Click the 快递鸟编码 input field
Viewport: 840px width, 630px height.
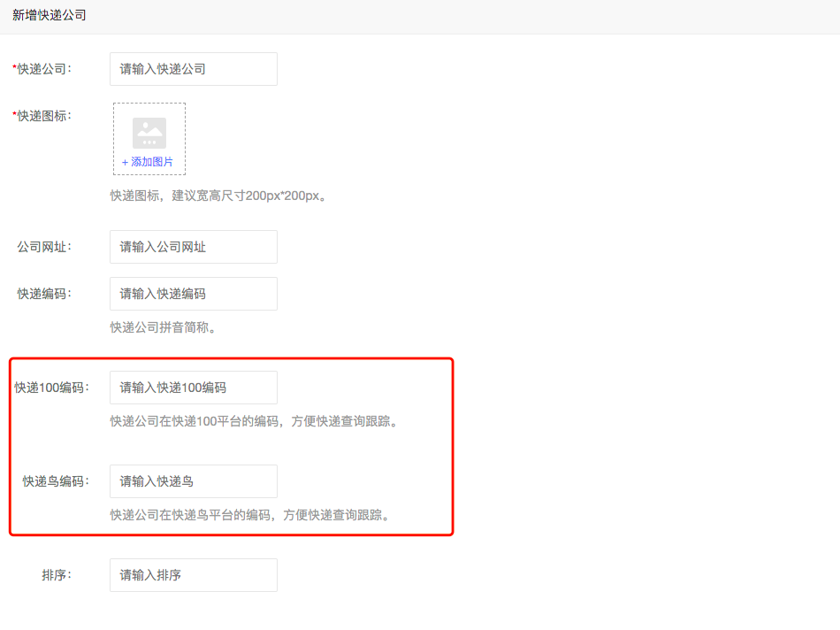coord(194,481)
